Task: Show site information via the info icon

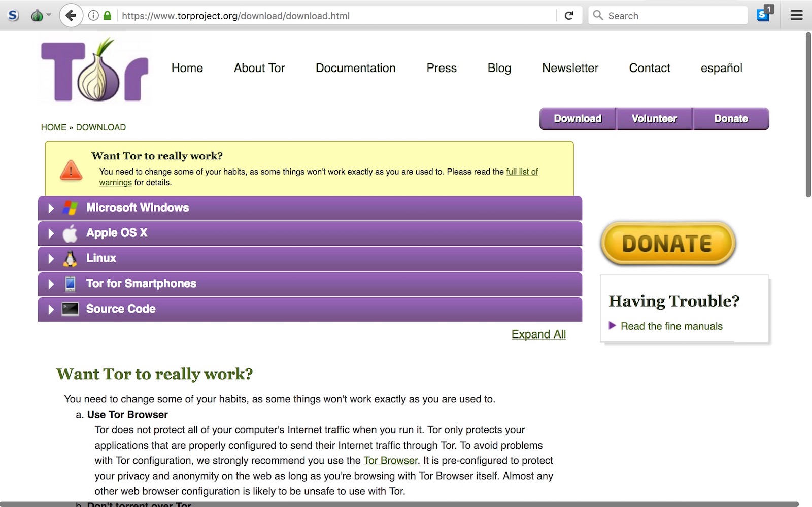Action: (x=93, y=16)
